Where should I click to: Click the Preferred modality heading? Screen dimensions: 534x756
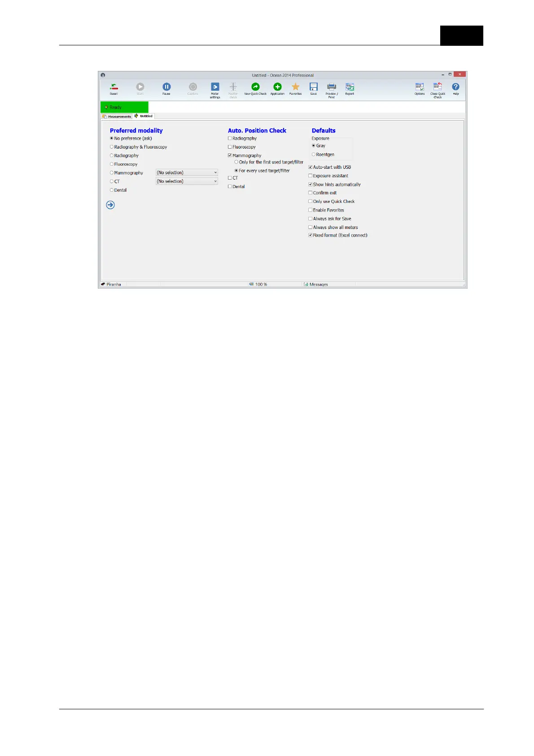point(136,131)
